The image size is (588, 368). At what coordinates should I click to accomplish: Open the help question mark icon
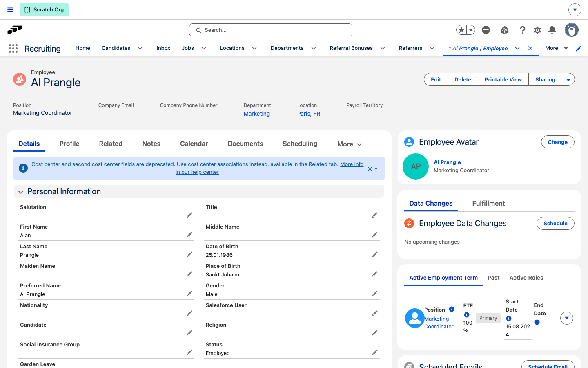[522, 30]
